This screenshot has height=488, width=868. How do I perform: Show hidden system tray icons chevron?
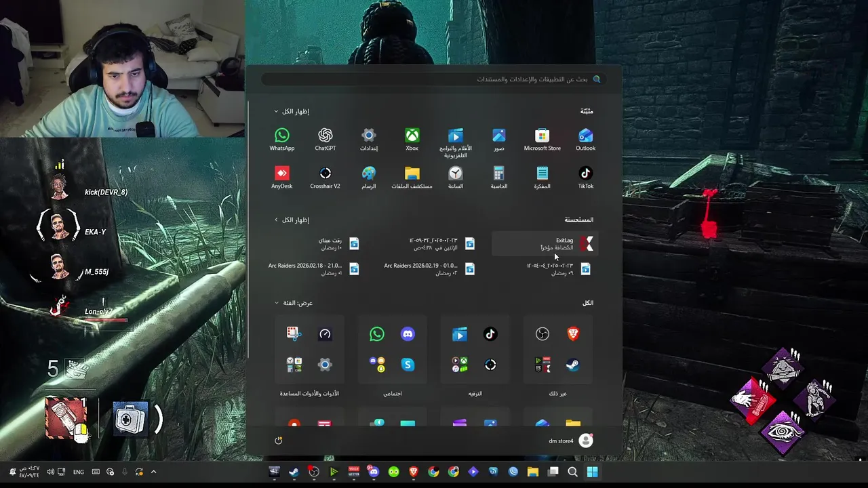pyautogui.click(x=153, y=472)
